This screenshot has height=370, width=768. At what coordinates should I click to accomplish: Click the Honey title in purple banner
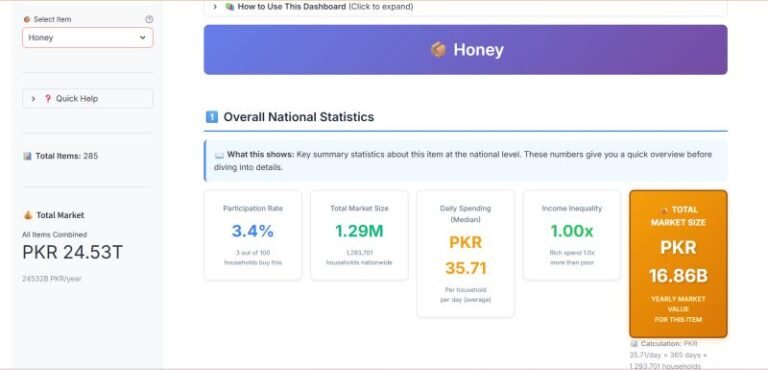(x=478, y=50)
